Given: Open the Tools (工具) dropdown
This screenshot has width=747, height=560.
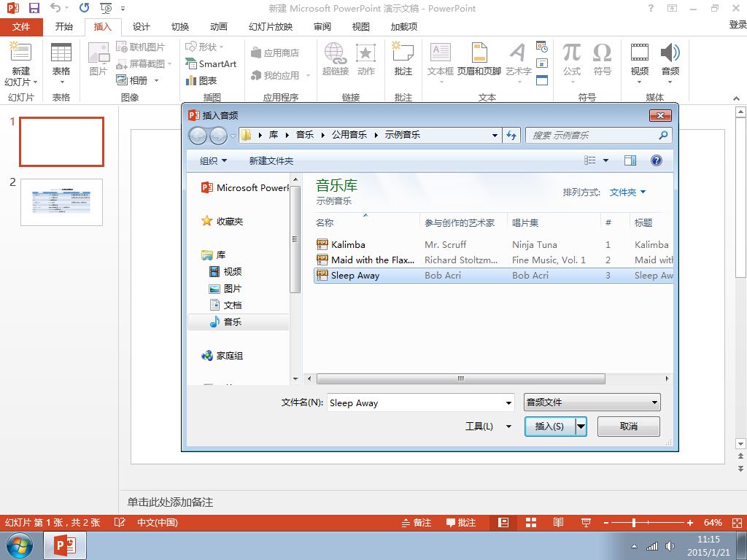Looking at the screenshot, I should tap(488, 426).
